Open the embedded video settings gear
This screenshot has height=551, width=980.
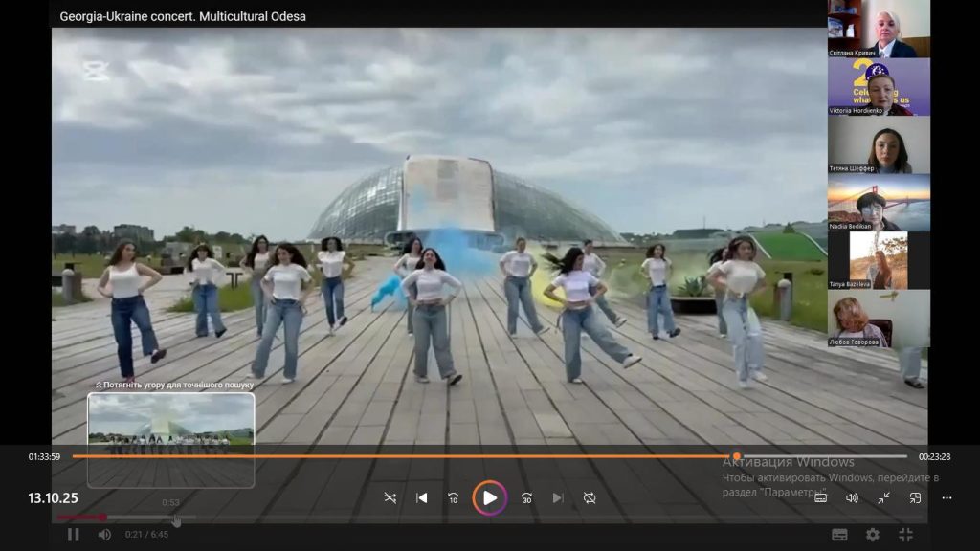pos(872,535)
